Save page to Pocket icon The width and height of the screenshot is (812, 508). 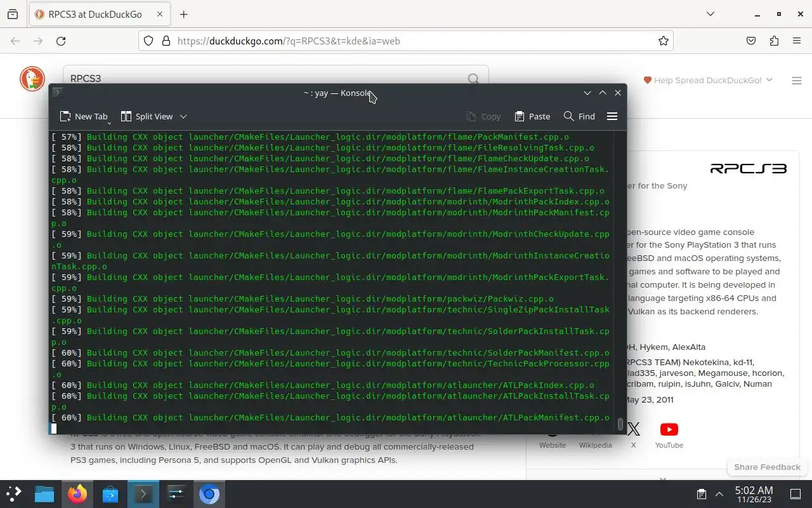point(751,41)
